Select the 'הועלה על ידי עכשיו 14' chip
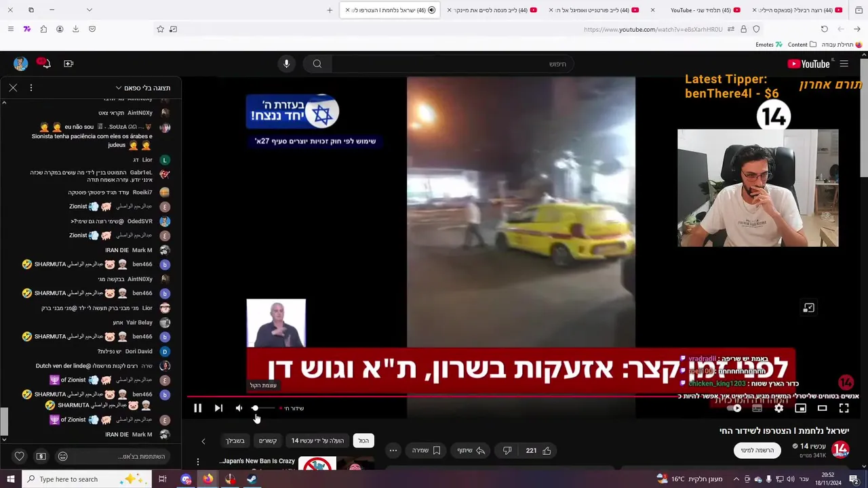Screen dimensions: 868x488 317,441
